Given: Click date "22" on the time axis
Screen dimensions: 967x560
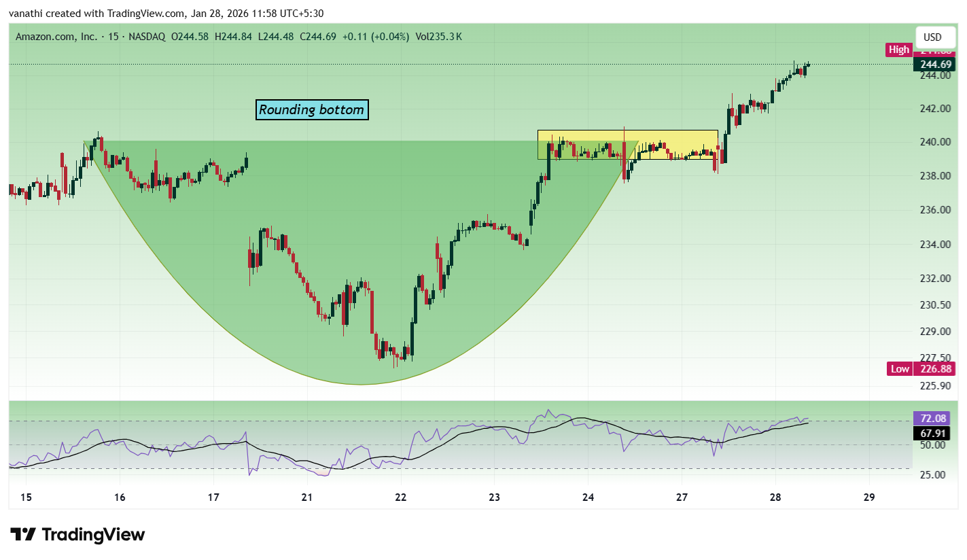Looking at the screenshot, I should pyautogui.click(x=401, y=497).
